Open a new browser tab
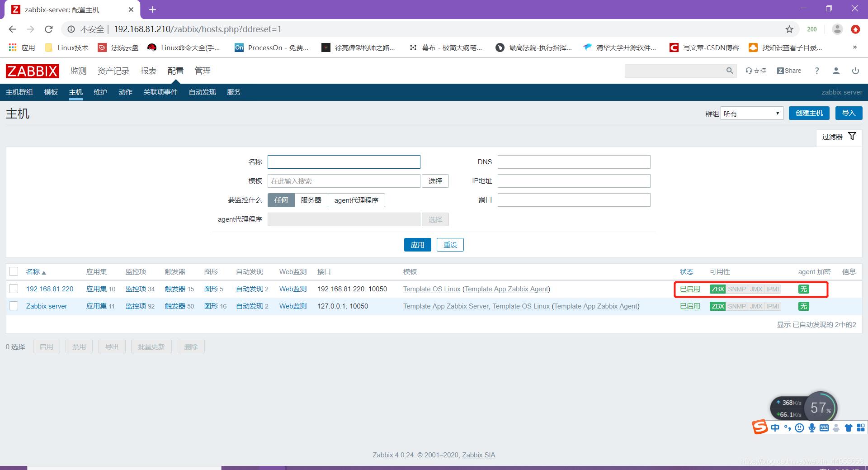The image size is (868, 470). coord(152,9)
